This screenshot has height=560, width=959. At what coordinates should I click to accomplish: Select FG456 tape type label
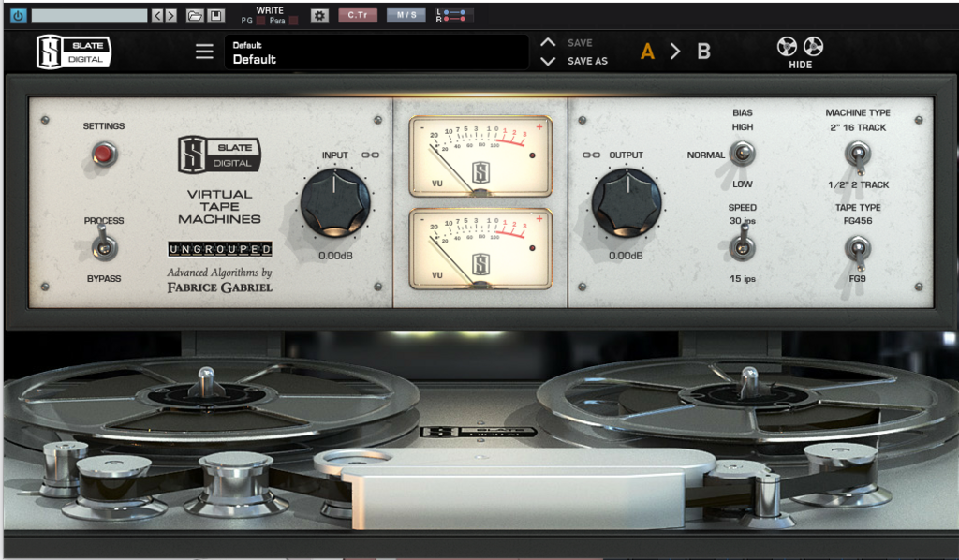click(x=858, y=221)
